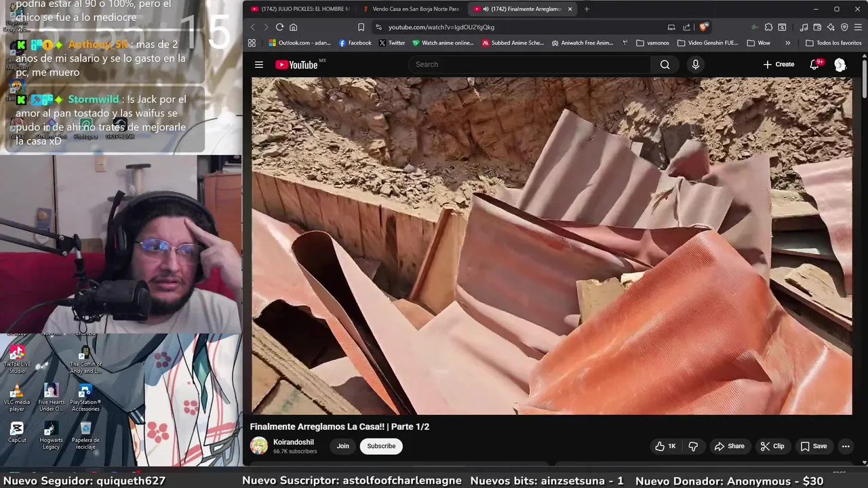Image resolution: width=868 pixels, height=488 pixels.
Task: Open the Brave Shields lion icon
Action: [703, 27]
